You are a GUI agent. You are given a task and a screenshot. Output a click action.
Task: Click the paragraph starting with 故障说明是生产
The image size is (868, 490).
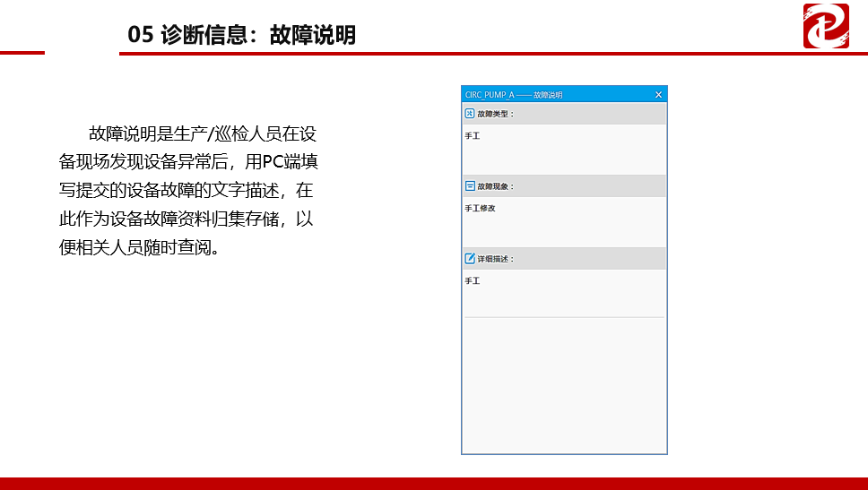coord(188,190)
